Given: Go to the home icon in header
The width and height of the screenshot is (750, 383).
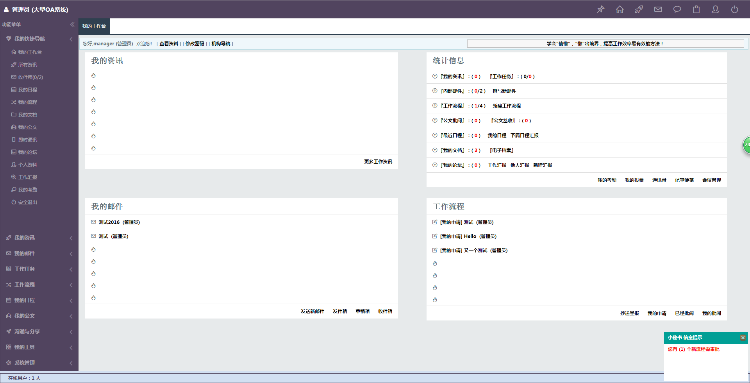Looking at the screenshot, I should tap(620, 9).
